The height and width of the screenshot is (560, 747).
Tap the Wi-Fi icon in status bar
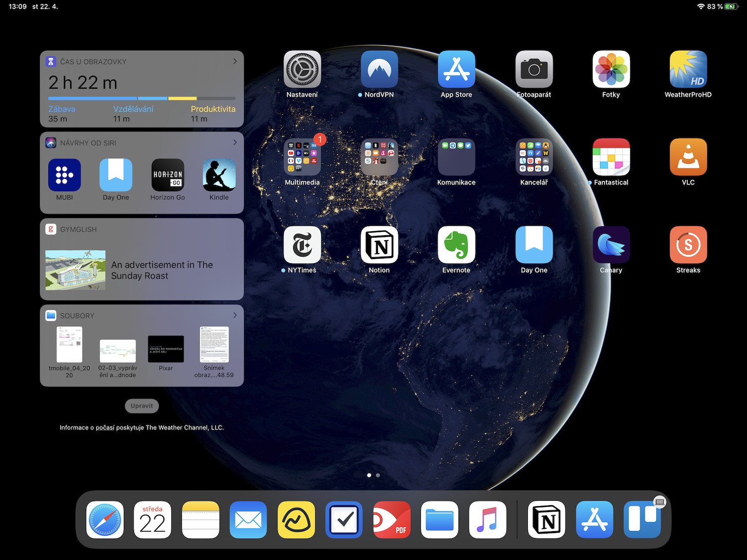(701, 6)
